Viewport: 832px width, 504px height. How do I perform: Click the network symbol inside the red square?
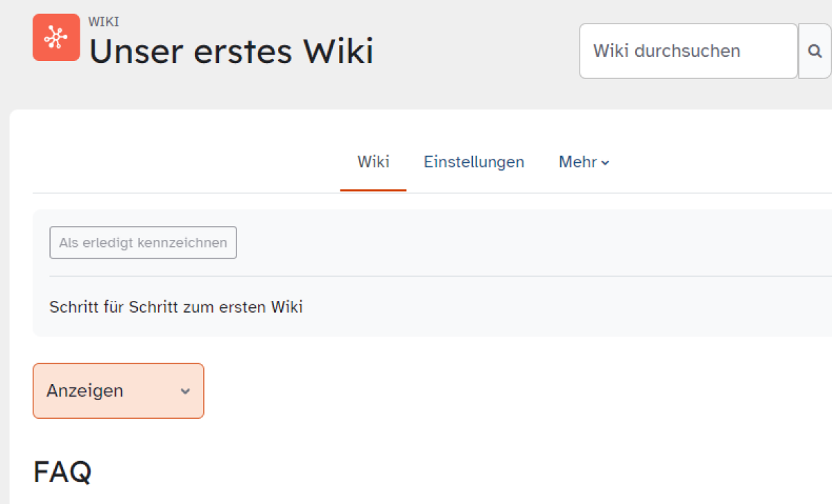click(x=56, y=37)
